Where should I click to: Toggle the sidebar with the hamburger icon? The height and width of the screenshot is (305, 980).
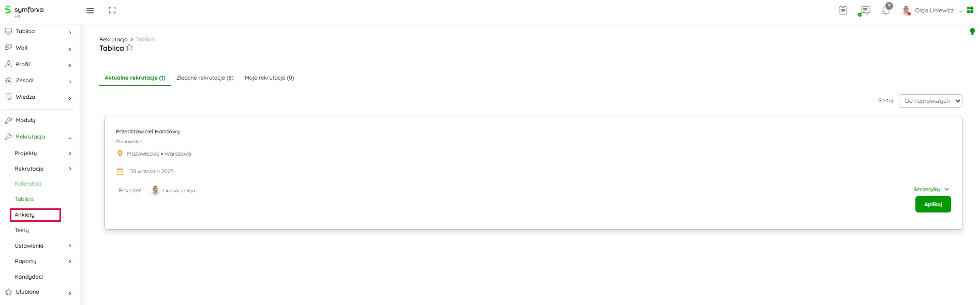[90, 10]
